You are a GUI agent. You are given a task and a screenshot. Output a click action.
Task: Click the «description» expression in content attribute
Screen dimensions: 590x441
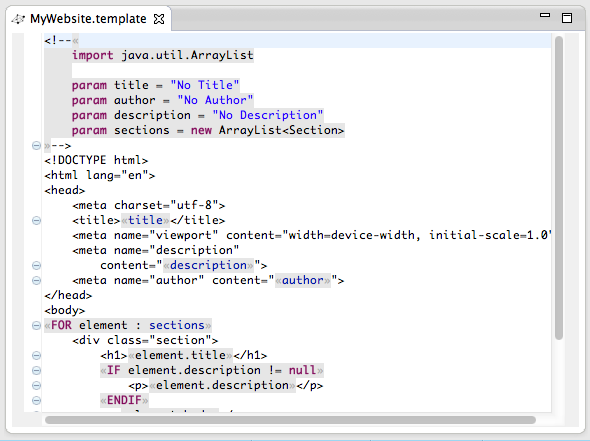coord(208,265)
